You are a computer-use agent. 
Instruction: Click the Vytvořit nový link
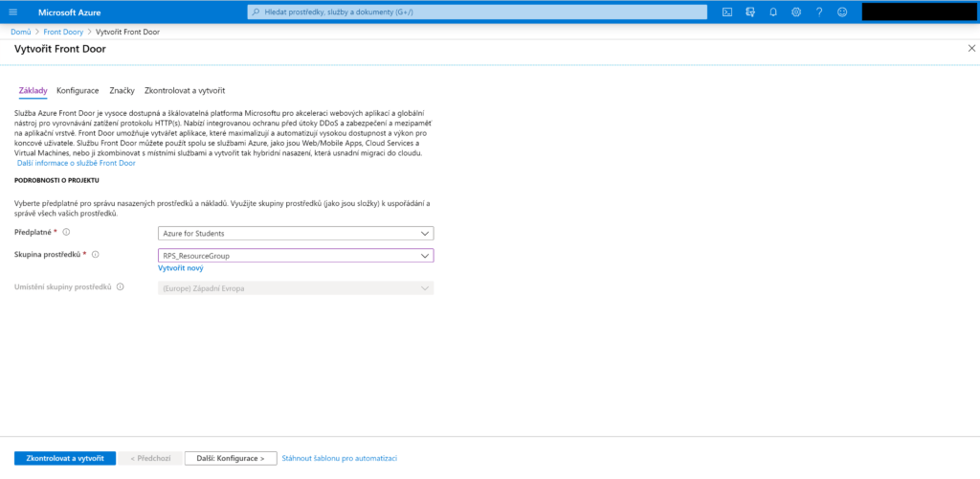pyautogui.click(x=180, y=269)
